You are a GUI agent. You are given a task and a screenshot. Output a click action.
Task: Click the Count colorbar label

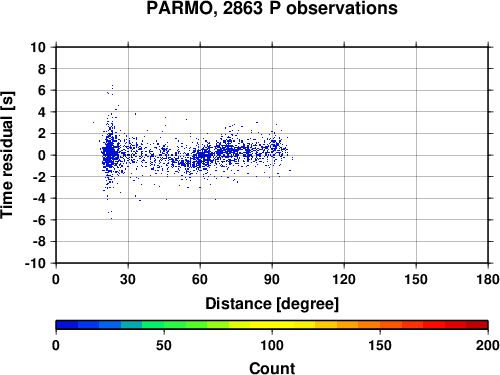click(272, 368)
